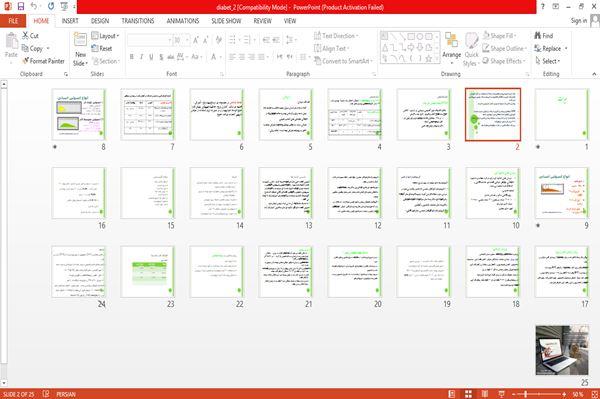
Task: Click the Cut command
Action: (x=30, y=36)
